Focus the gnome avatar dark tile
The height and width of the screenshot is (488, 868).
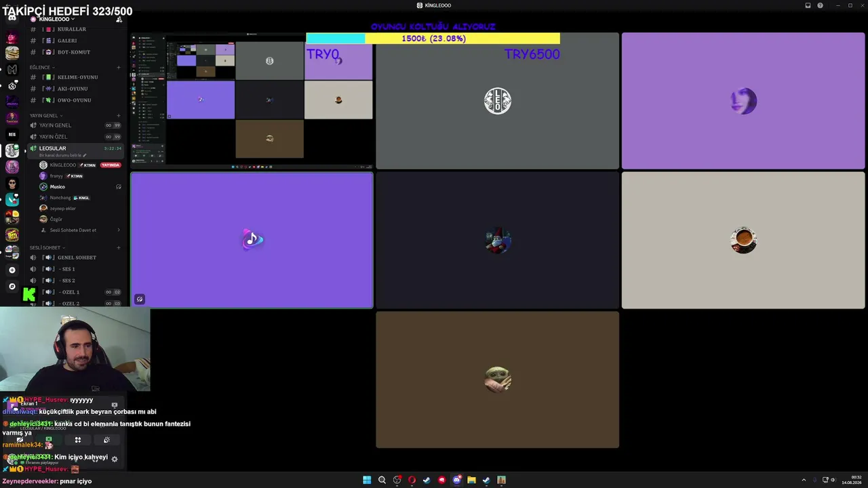tap(497, 241)
